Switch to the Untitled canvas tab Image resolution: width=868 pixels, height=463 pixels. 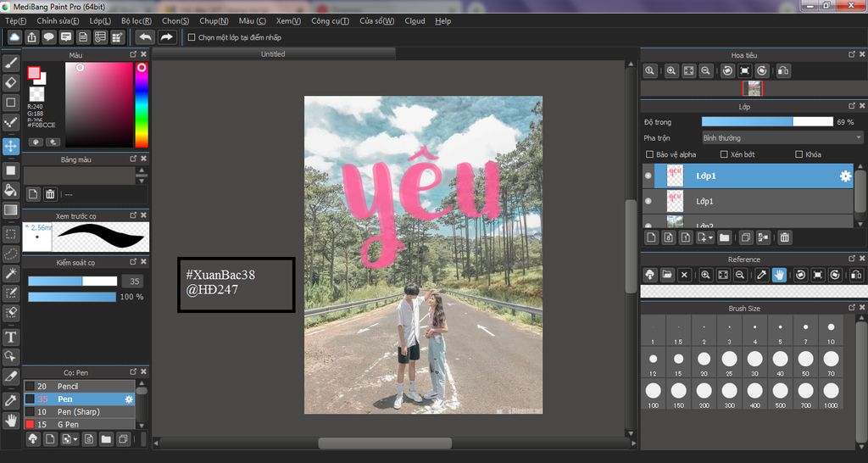tap(274, 53)
